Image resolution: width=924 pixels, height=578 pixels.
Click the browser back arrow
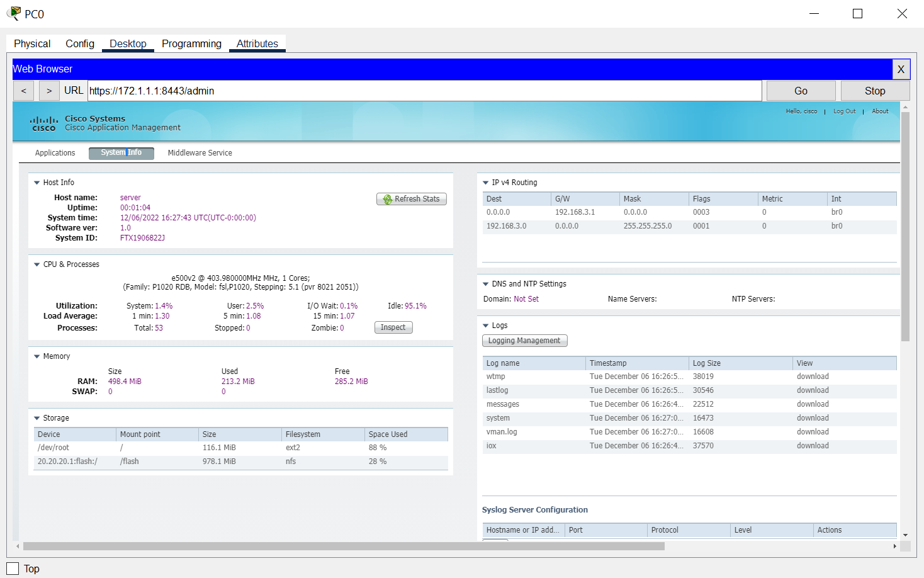point(23,90)
